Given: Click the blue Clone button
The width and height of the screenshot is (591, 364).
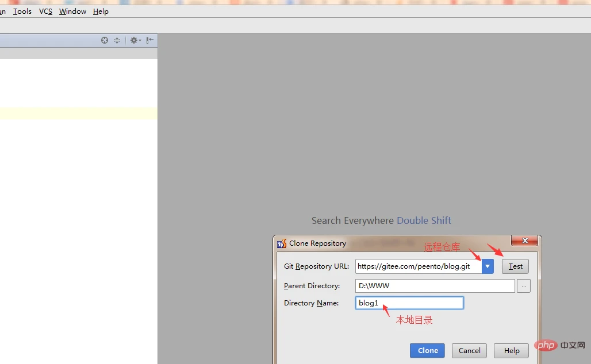Looking at the screenshot, I should [428, 351].
